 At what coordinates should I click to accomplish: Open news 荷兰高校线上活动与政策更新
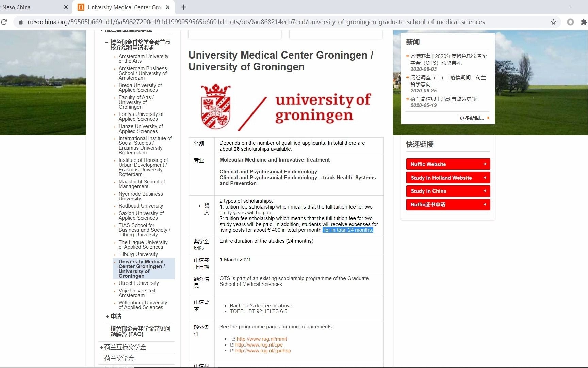pos(443,99)
